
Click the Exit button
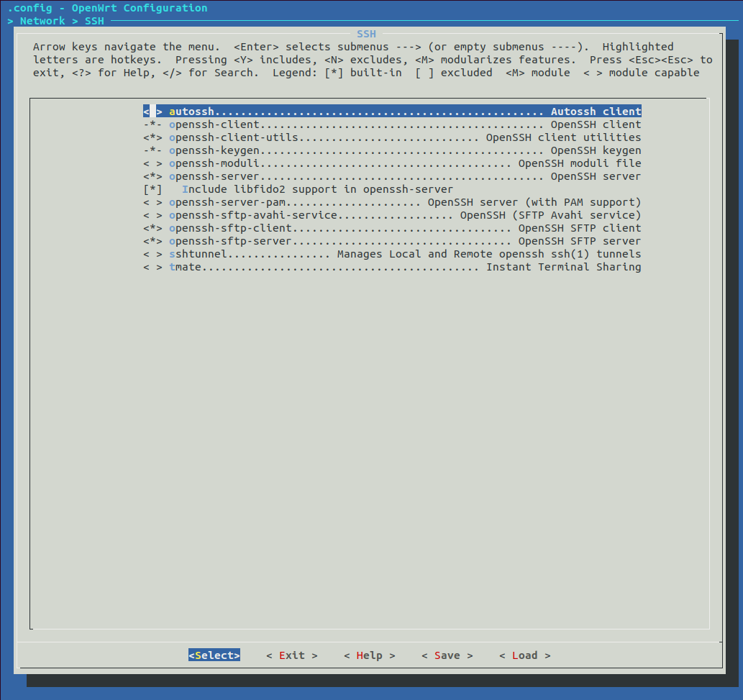click(x=292, y=655)
